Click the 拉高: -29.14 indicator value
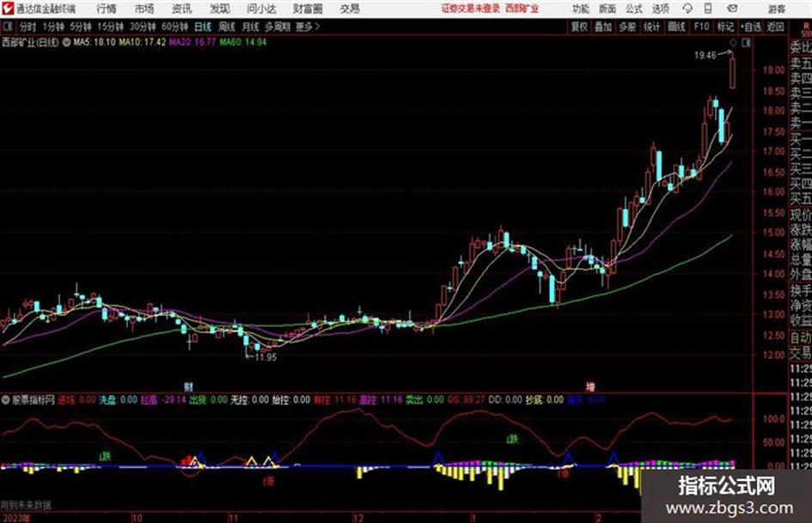The image size is (812, 523). pyautogui.click(x=163, y=399)
